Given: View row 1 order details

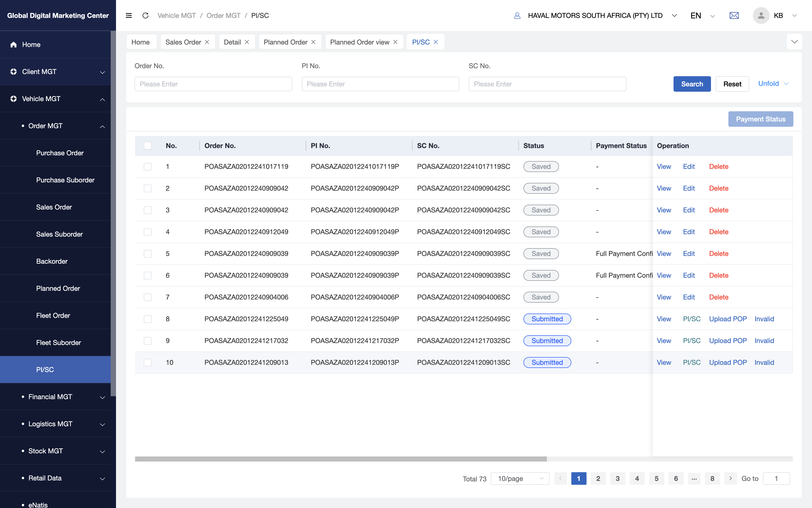Looking at the screenshot, I should click(x=664, y=167).
